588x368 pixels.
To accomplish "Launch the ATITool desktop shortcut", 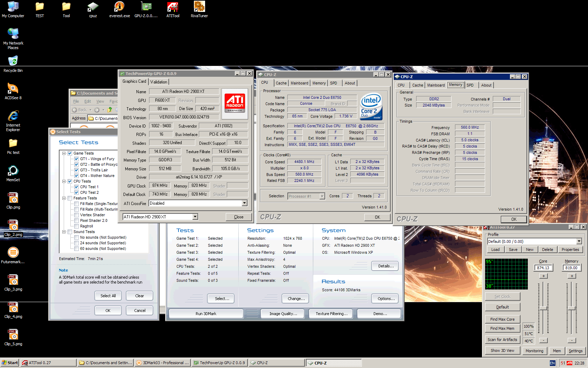I will point(173,9).
